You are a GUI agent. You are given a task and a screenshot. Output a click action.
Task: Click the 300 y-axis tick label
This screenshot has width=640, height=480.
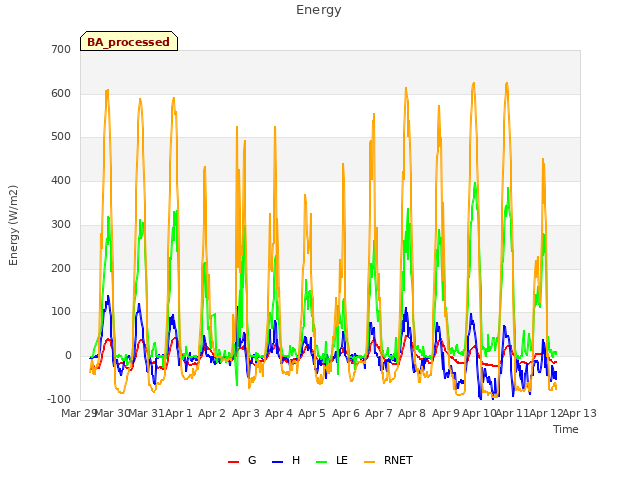(x=61, y=224)
